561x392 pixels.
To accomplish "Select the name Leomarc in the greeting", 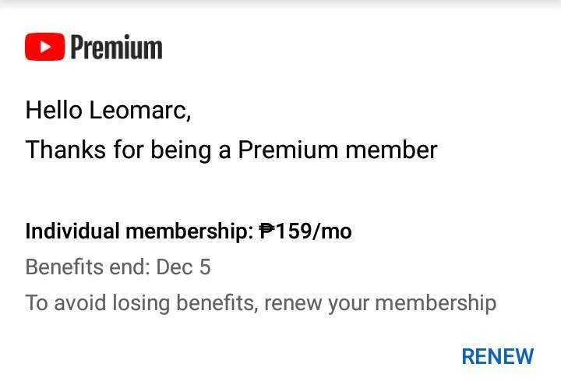I will coord(140,110).
